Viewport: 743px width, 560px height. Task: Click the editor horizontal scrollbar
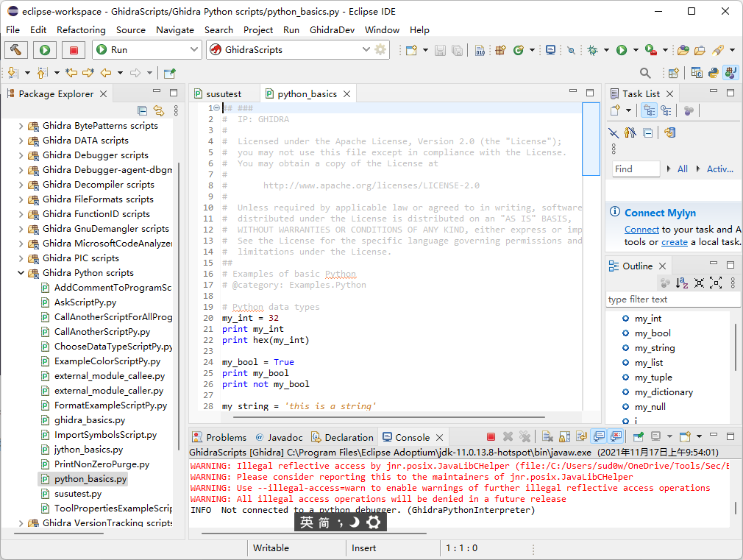pyautogui.click(x=388, y=417)
